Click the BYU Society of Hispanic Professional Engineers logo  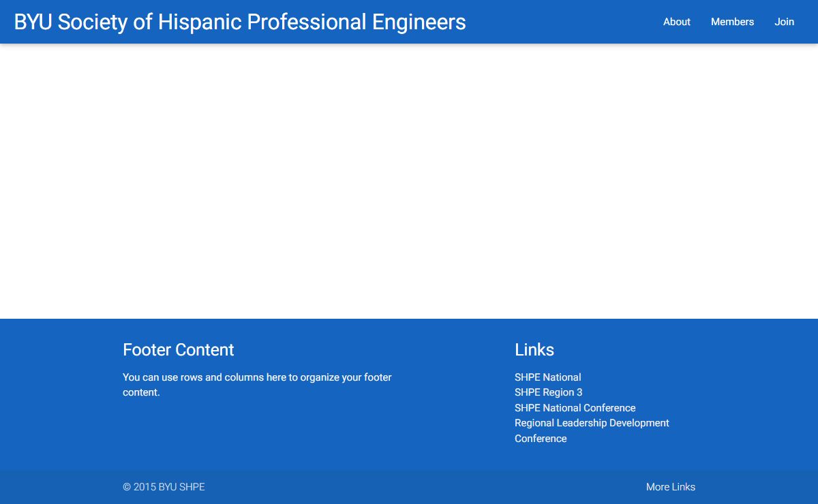(x=240, y=22)
